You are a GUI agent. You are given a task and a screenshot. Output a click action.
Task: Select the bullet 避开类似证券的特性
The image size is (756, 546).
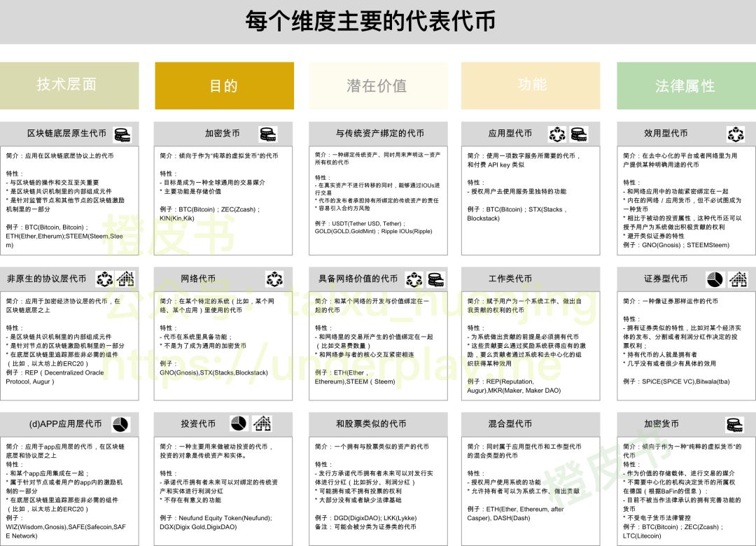[654, 236]
